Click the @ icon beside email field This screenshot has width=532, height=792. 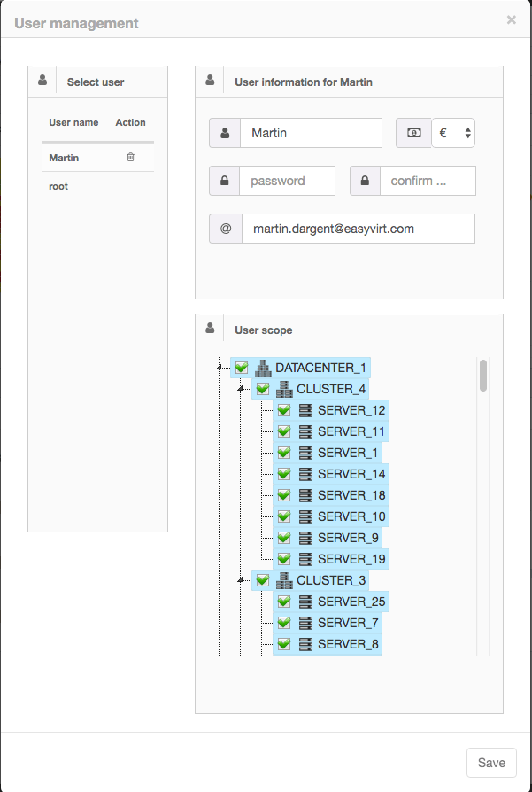tap(226, 229)
